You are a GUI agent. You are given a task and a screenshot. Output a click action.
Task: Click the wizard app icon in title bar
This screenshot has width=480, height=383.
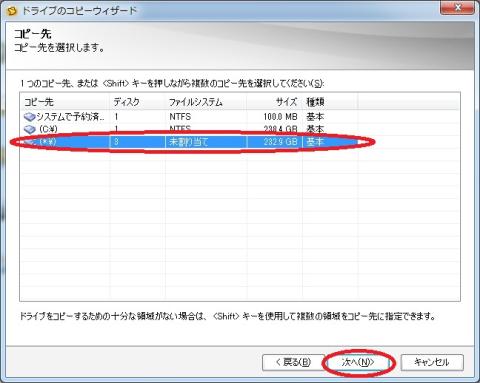[12, 11]
